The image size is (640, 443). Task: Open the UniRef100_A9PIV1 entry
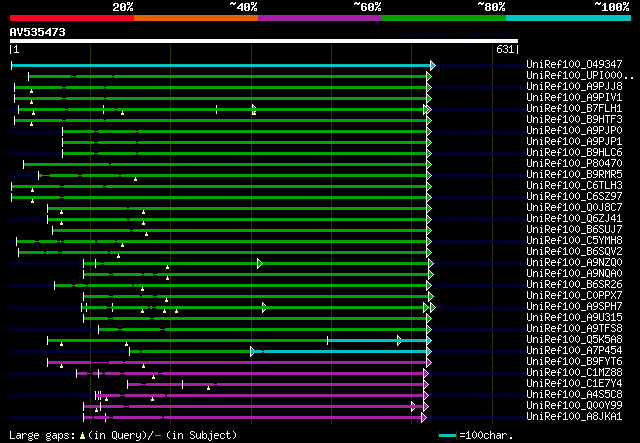(x=574, y=97)
